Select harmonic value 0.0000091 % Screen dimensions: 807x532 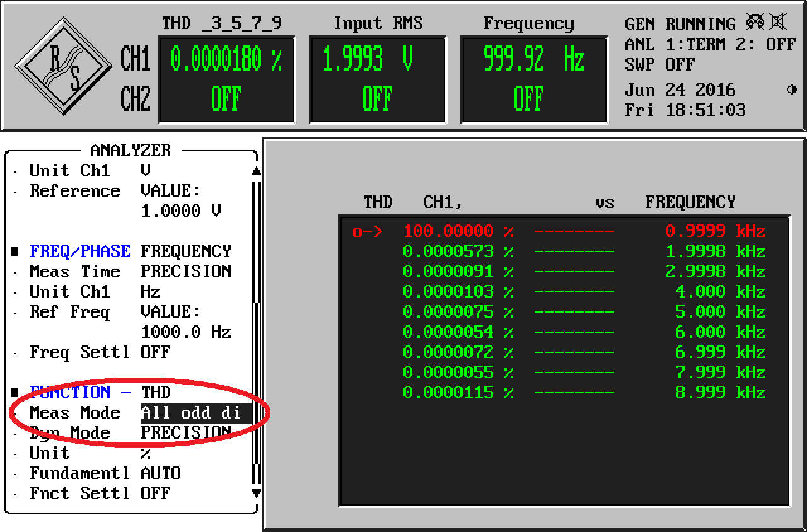click(458, 272)
